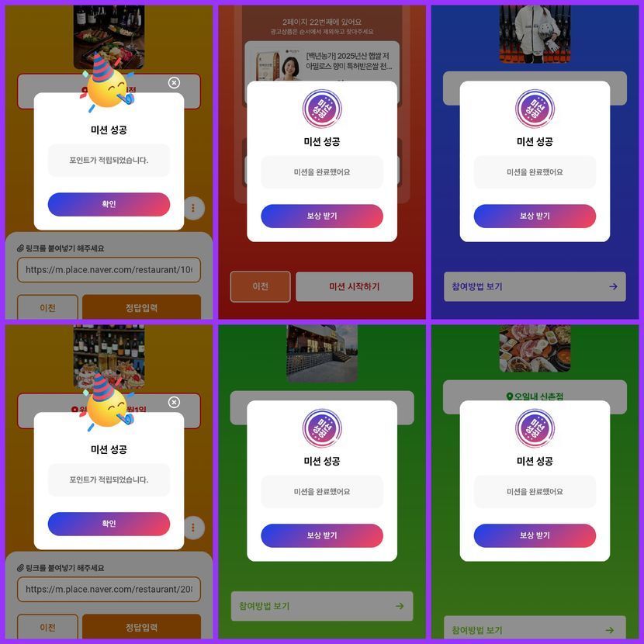Expand 참여방법 보기 arrow in the blue panel
644x644 pixels.
point(613,286)
